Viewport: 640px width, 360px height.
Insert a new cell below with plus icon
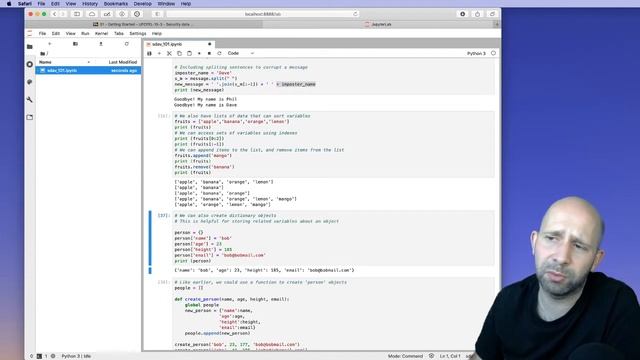pos(159,53)
